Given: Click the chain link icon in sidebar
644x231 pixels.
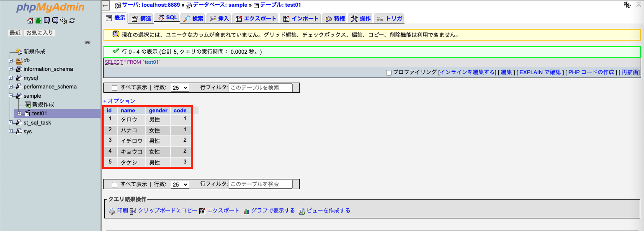Looking at the screenshot, I should [x=88, y=42].
